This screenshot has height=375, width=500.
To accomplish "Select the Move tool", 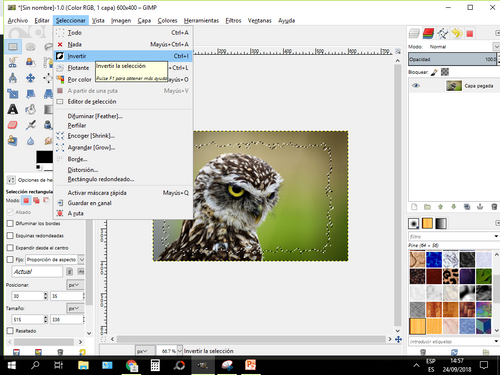I will (31, 78).
